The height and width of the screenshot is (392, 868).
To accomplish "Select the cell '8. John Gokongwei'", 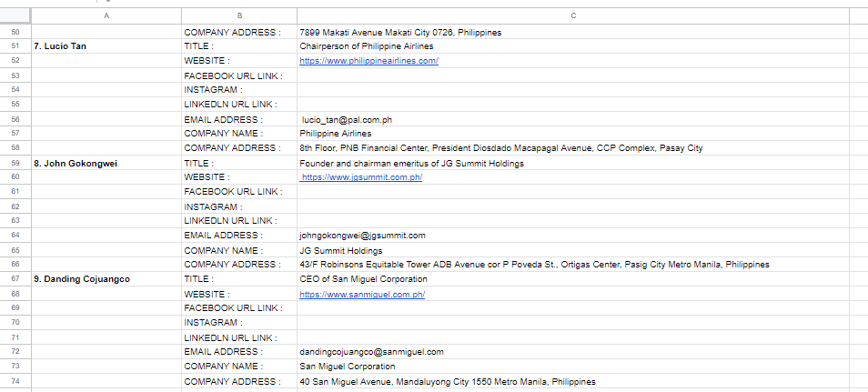I will 106,164.
